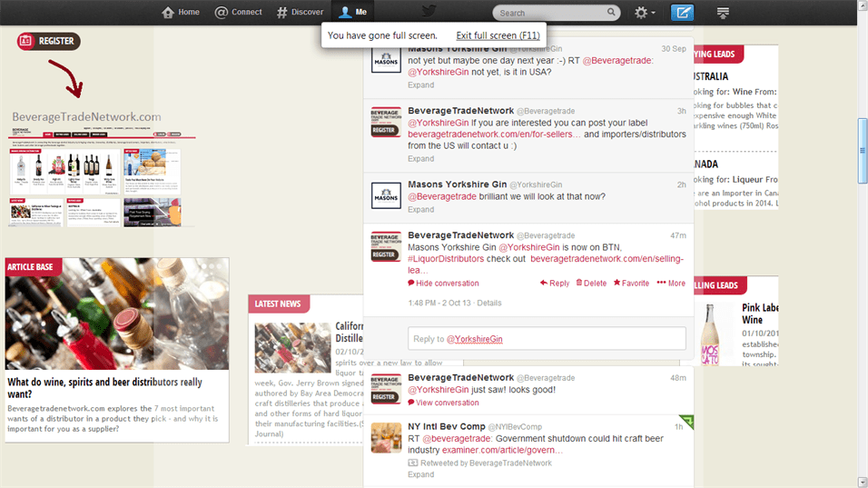Click View conversation on 'just saw! looks good!' tweet

443,403
